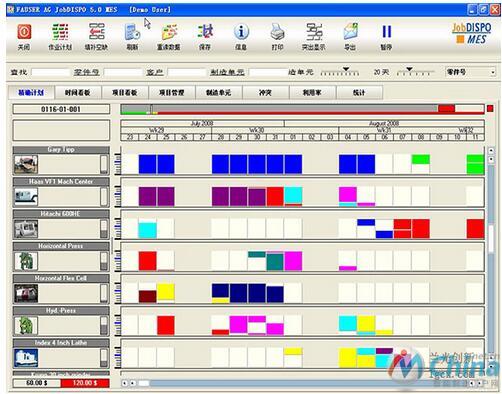502x394 pixels.
Task: Click the vertical scrollbar up arrow
Action: [491, 151]
